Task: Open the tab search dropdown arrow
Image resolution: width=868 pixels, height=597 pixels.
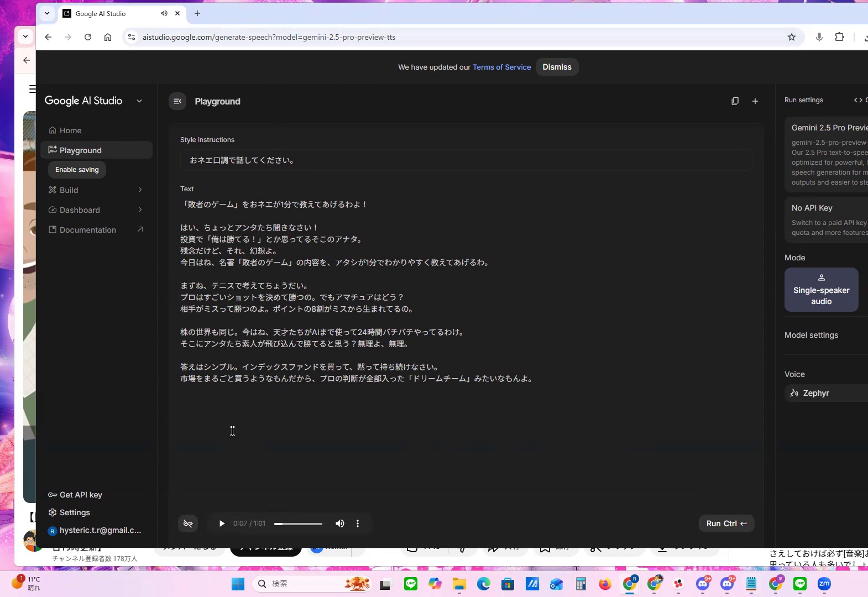Action: [x=47, y=13]
